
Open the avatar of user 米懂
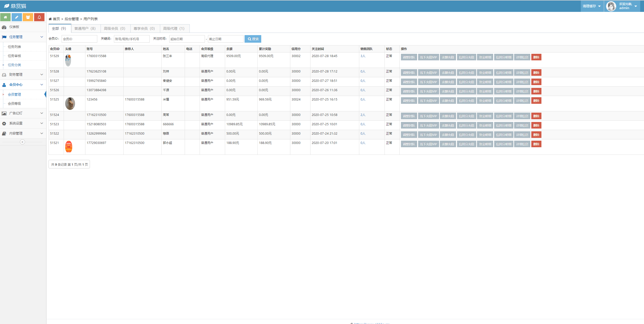click(x=70, y=104)
